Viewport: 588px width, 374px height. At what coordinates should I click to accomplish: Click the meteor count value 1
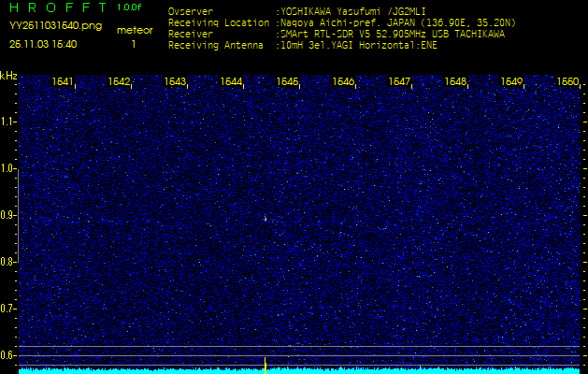pos(134,44)
